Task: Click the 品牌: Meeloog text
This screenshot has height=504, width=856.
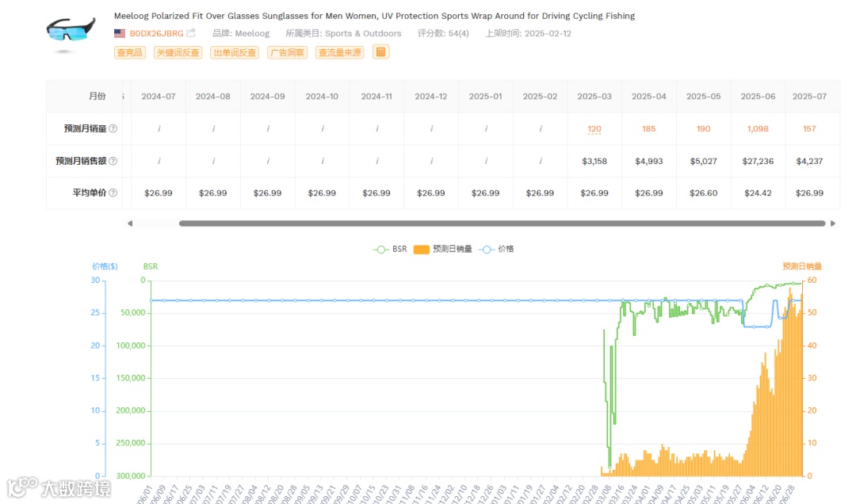Action: (x=241, y=33)
